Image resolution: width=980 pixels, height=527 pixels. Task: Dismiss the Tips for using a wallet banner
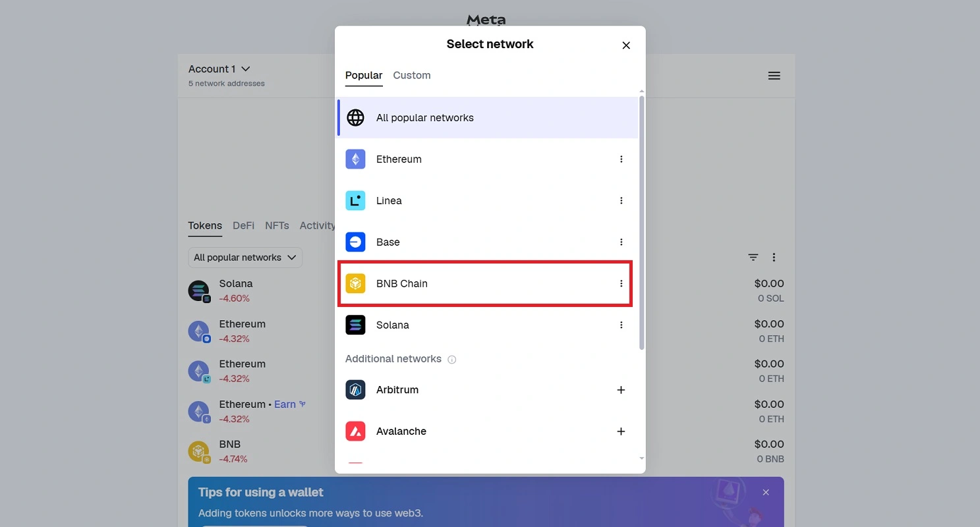[x=766, y=493]
